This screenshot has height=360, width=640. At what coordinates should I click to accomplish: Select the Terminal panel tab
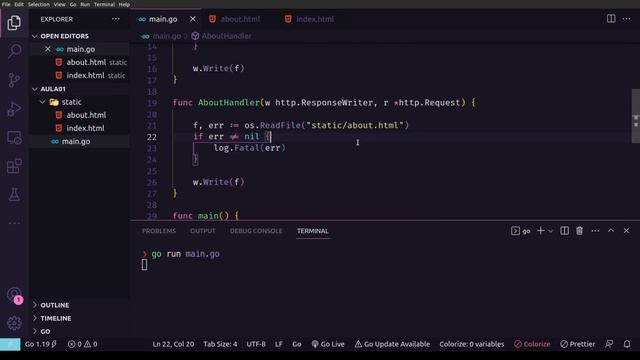(313, 231)
